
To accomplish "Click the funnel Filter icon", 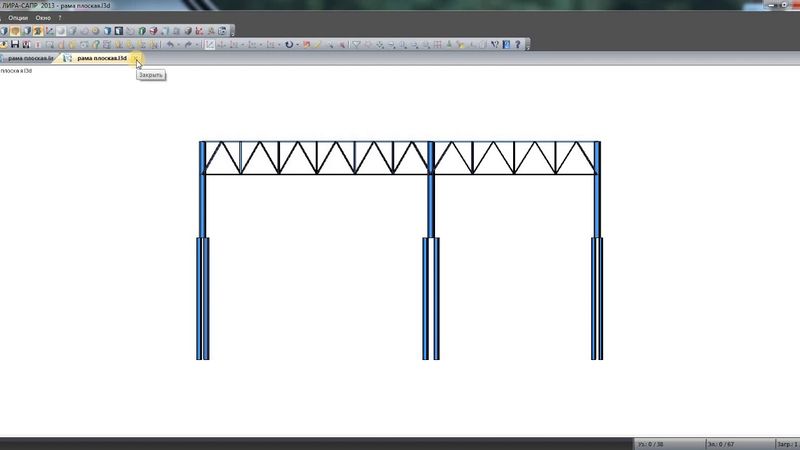I will (357, 44).
